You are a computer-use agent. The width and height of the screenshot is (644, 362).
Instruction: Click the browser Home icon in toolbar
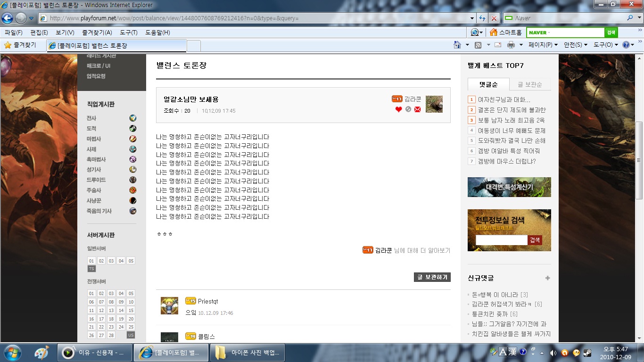(x=457, y=45)
